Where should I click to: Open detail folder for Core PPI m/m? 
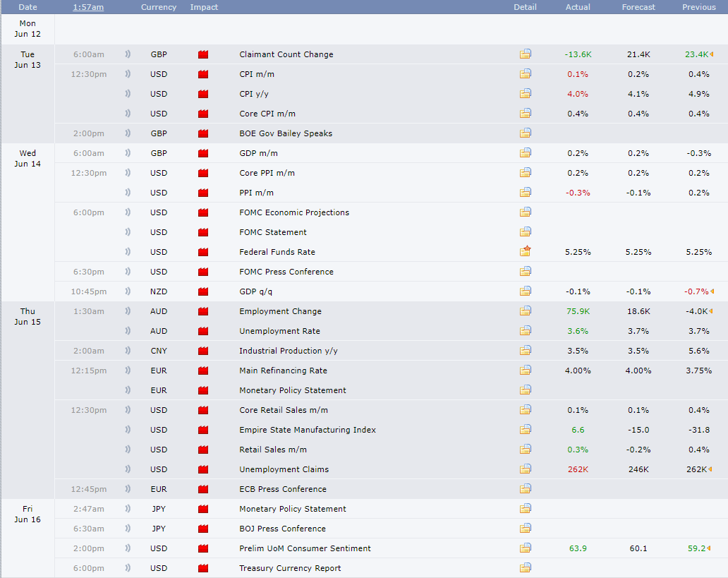click(525, 173)
